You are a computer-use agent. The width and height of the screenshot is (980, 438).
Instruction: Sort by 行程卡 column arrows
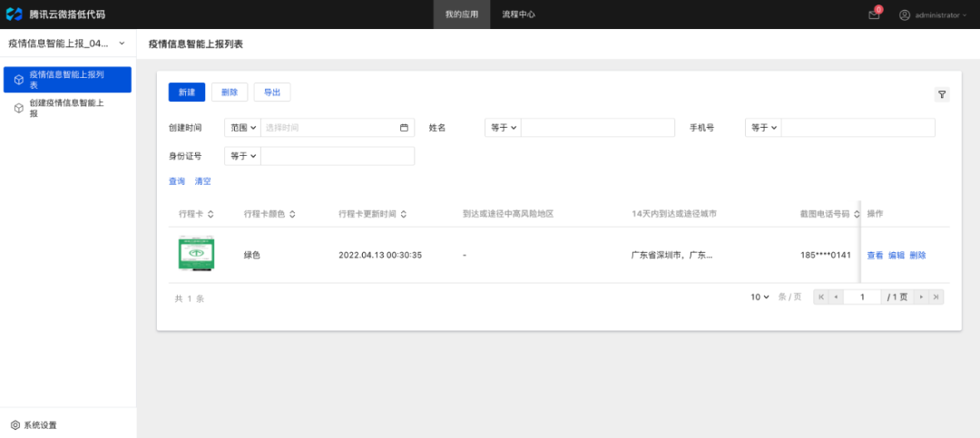[211, 214]
